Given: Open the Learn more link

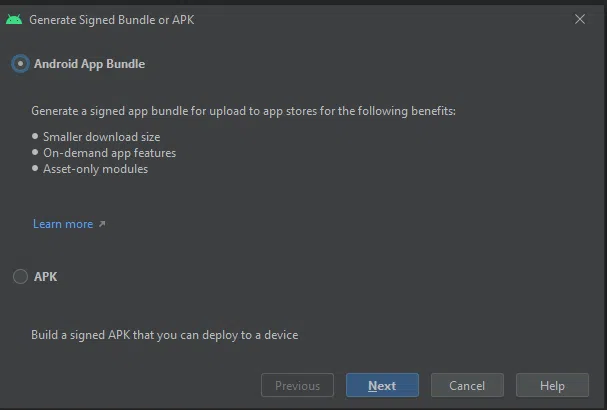Looking at the screenshot, I should (x=63, y=224).
